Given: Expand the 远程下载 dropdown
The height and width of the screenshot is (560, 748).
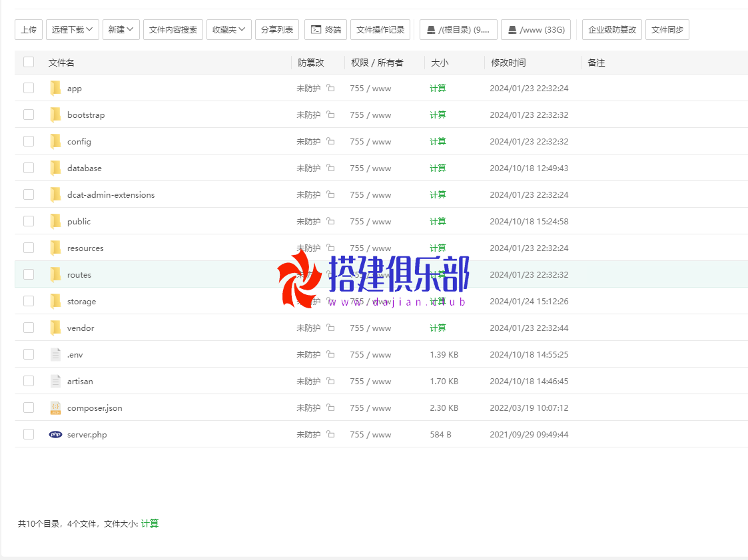Looking at the screenshot, I should (73, 29).
